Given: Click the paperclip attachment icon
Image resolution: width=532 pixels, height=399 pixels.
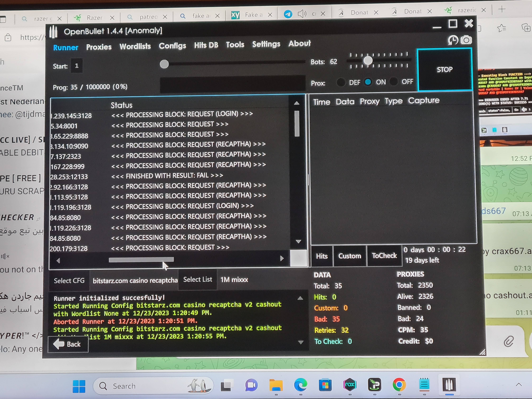Looking at the screenshot, I should (x=509, y=341).
